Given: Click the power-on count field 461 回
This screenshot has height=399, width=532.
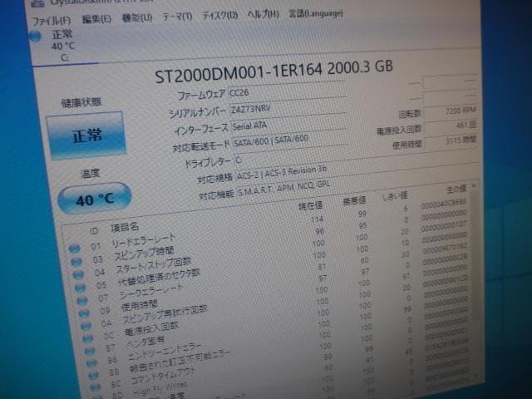Looking at the screenshot, I should (x=451, y=126).
